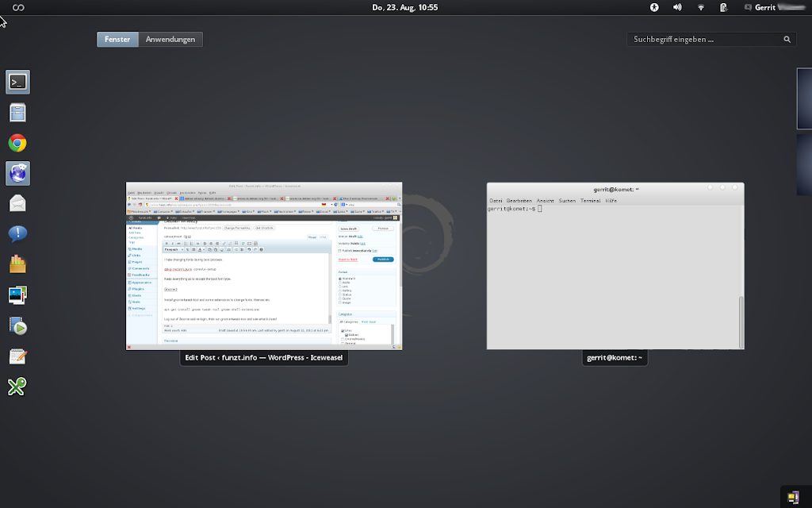Image resolution: width=812 pixels, height=508 pixels.
Task: Open the accessibility menu in top bar
Action: click(x=655, y=7)
